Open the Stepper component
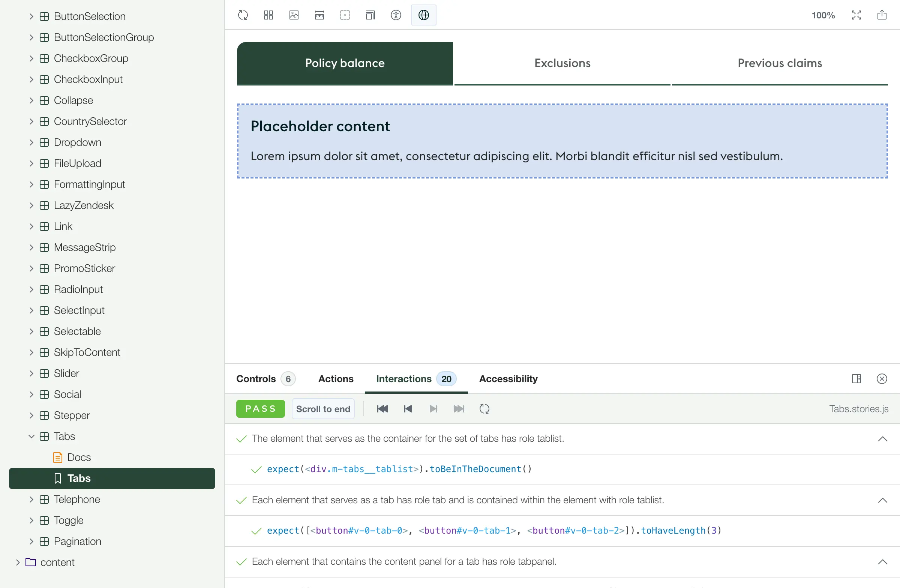 [72, 415]
